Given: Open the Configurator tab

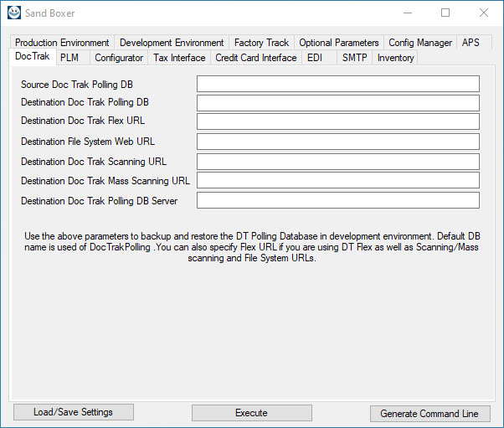Looking at the screenshot, I should 118,58.
